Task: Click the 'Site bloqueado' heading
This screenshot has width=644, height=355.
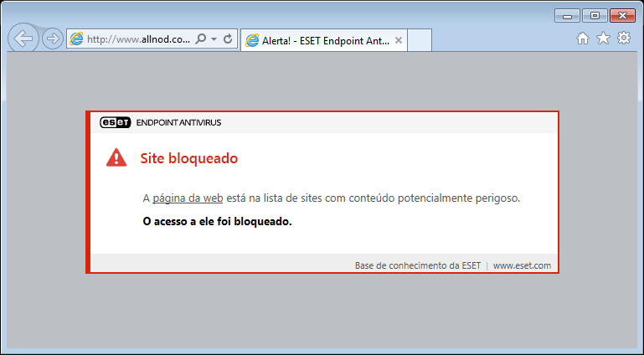Action: [x=189, y=158]
